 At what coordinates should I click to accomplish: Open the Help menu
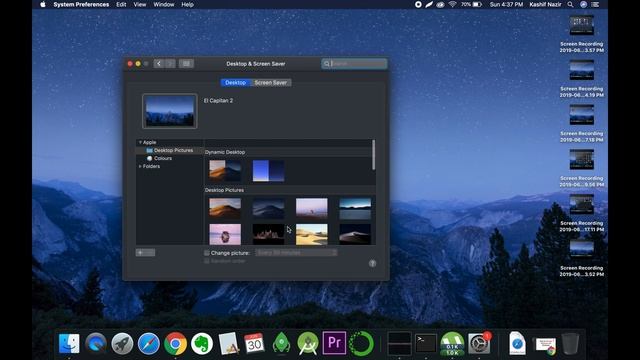coord(187,4)
